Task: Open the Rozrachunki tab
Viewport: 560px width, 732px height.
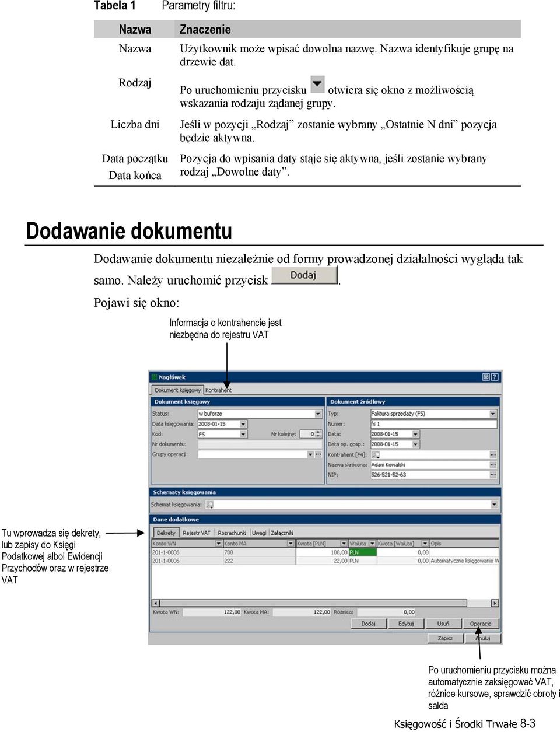Action: pos(232,533)
